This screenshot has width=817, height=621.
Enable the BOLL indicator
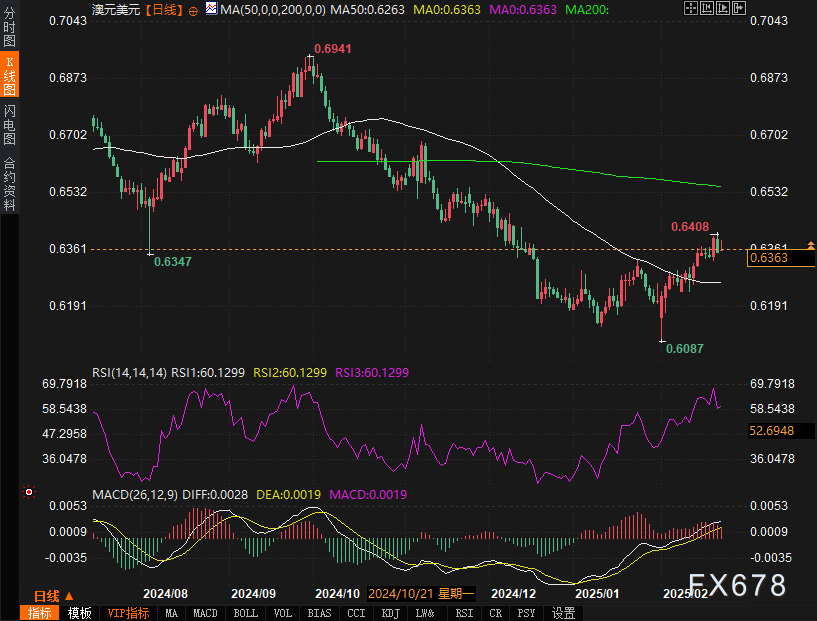pyautogui.click(x=245, y=613)
